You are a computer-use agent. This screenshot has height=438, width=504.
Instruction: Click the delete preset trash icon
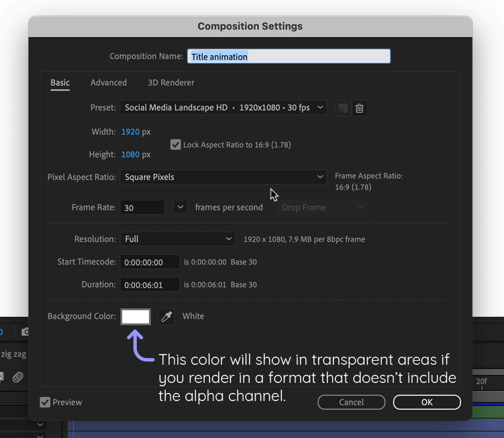360,108
